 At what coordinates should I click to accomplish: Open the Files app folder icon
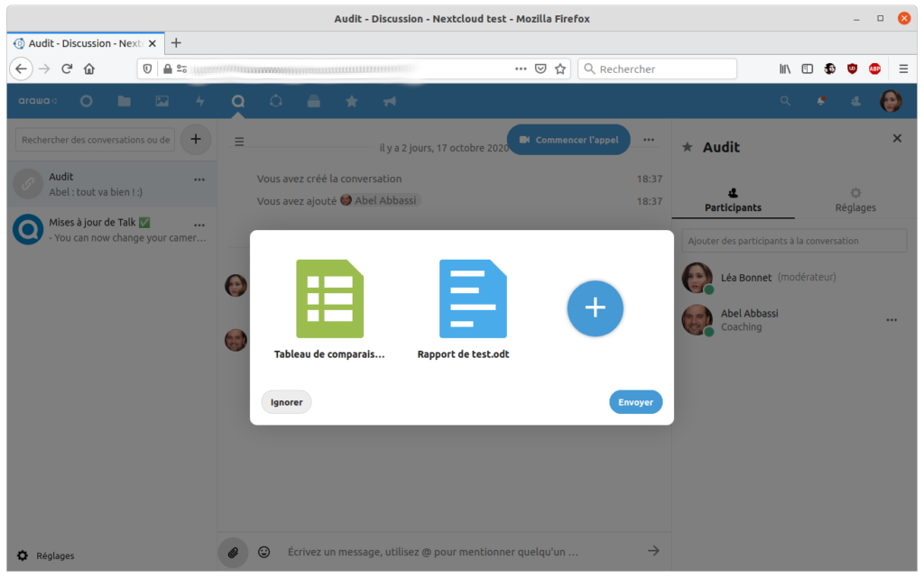tap(124, 101)
